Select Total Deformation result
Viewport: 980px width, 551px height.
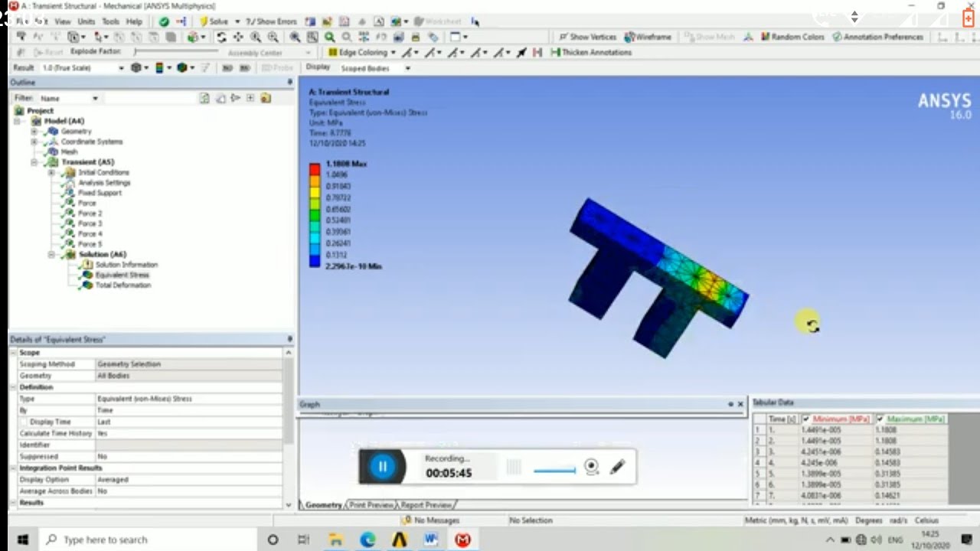point(123,285)
